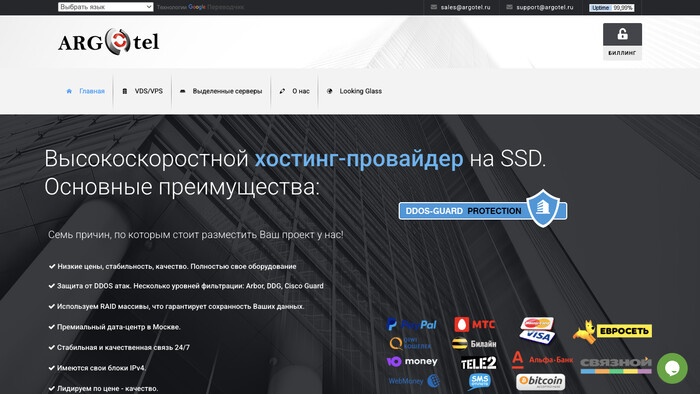The image size is (700, 394).
Task: Open the Биллинг padlock button
Action: point(622,41)
